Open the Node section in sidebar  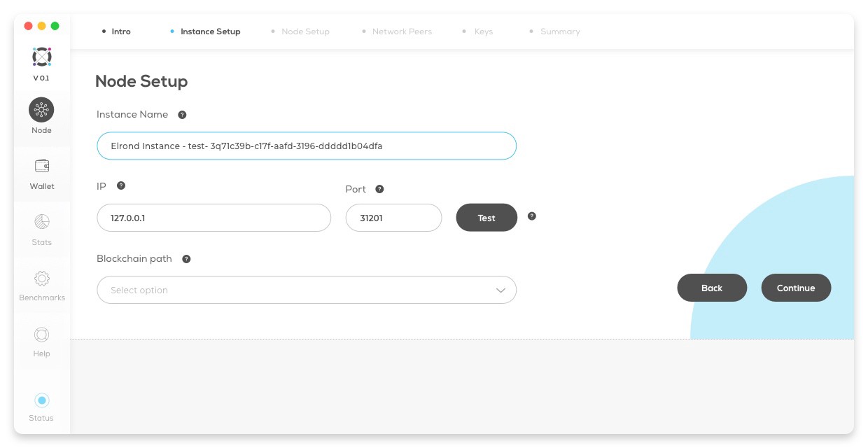(41, 111)
